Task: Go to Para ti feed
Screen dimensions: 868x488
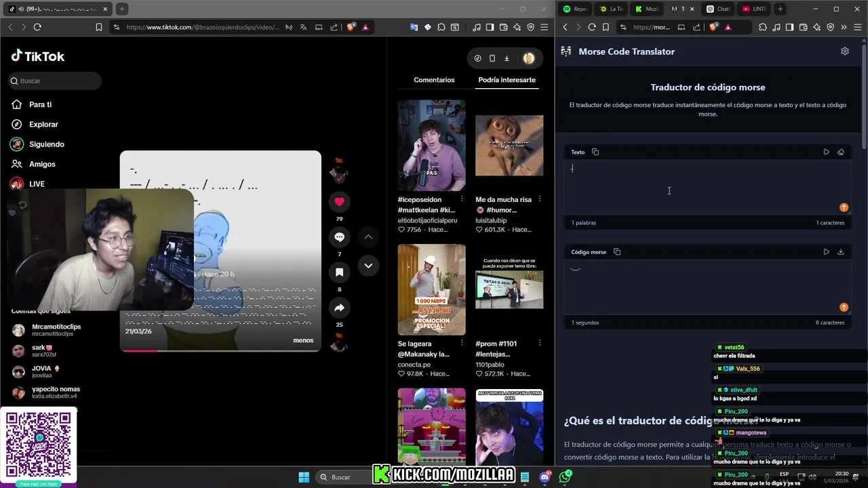Action: coord(41,104)
